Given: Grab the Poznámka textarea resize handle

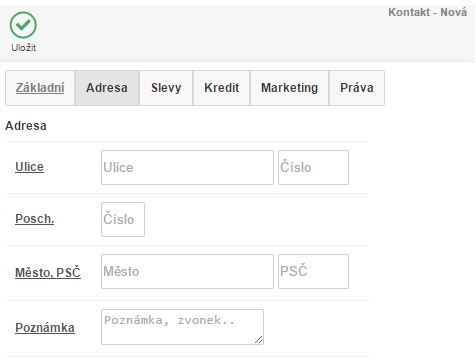Looking at the screenshot, I should tap(259, 340).
